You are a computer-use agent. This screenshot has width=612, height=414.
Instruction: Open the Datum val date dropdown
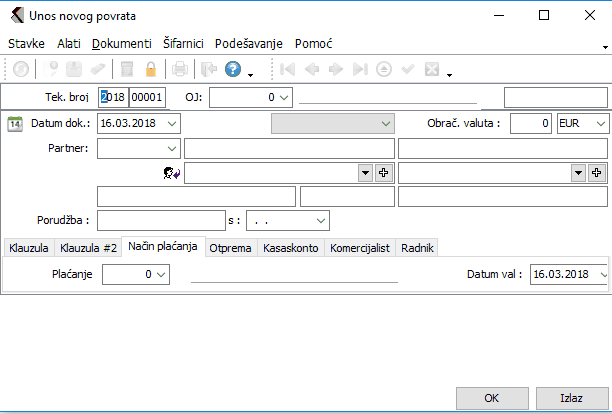(x=602, y=273)
